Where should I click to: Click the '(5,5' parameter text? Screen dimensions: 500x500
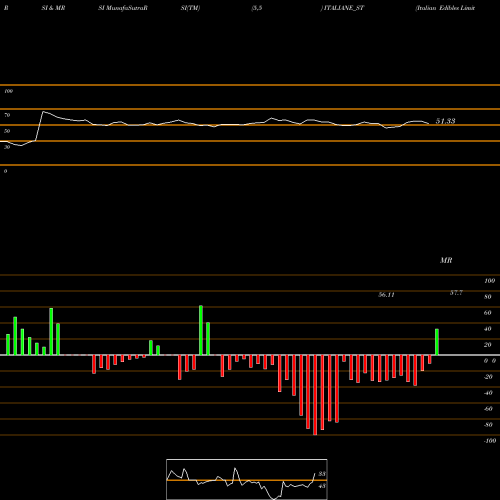257,8
